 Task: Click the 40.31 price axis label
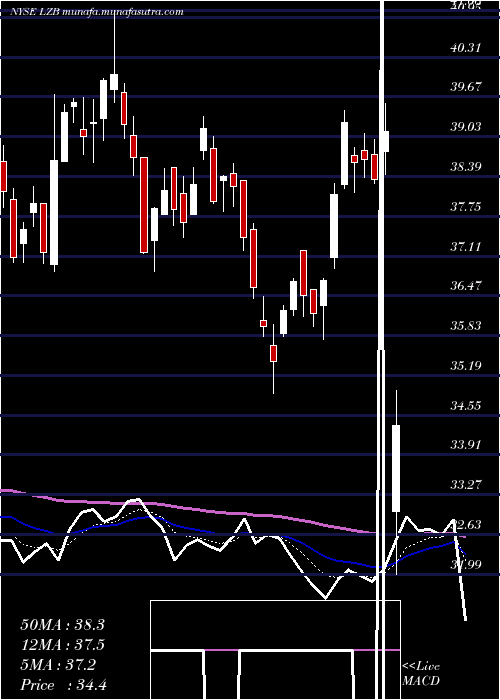[466, 47]
